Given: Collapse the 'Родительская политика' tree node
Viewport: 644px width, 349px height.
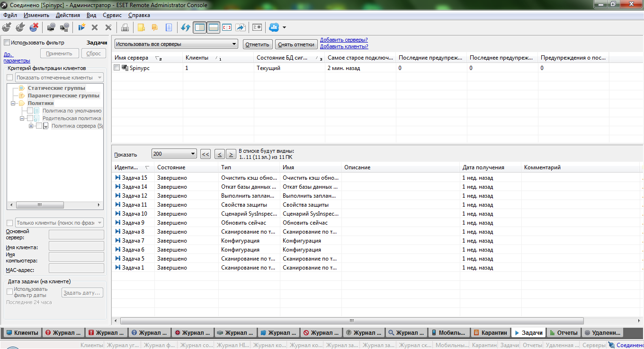Looking at the screenshot, I should tap(22, 118).
